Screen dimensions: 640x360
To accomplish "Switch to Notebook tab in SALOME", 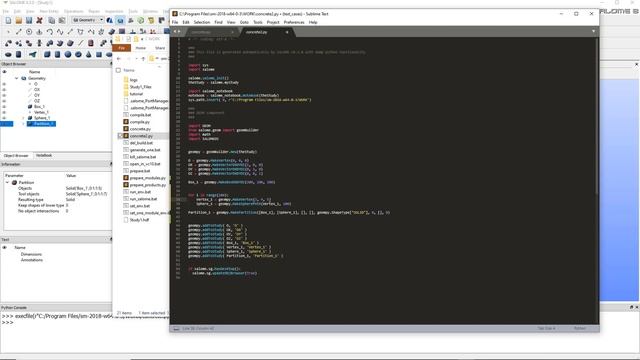I will [x=44, y=156].
